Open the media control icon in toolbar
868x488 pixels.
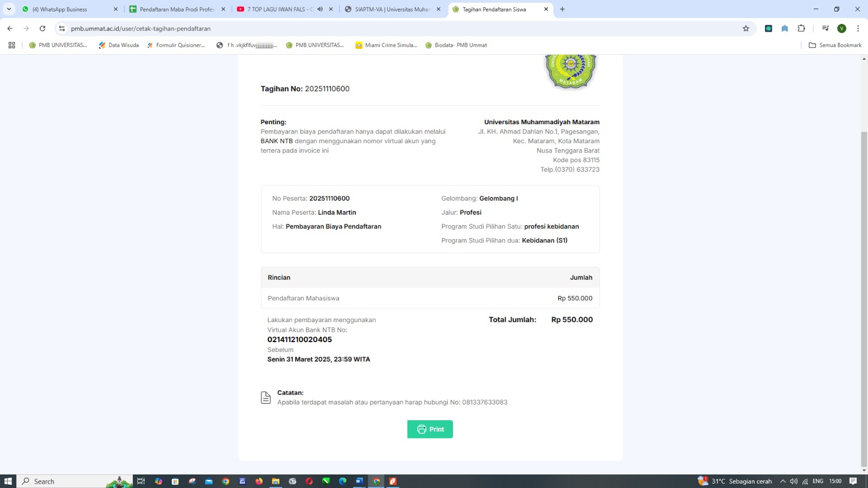click(825, 29)
